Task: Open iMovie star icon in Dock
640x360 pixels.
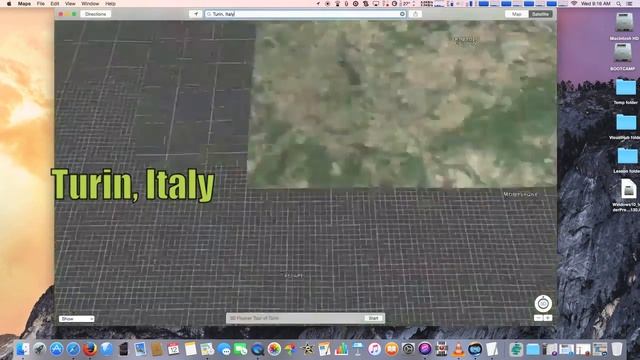Action: 308,349
